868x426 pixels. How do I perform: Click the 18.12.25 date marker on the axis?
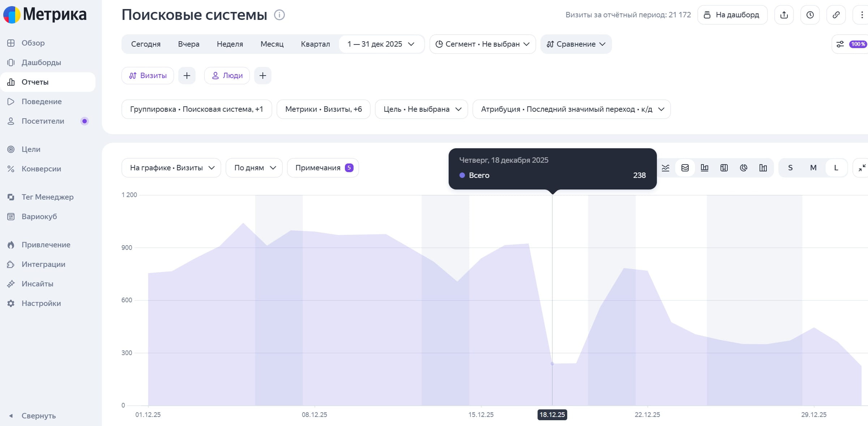(552, 415)
